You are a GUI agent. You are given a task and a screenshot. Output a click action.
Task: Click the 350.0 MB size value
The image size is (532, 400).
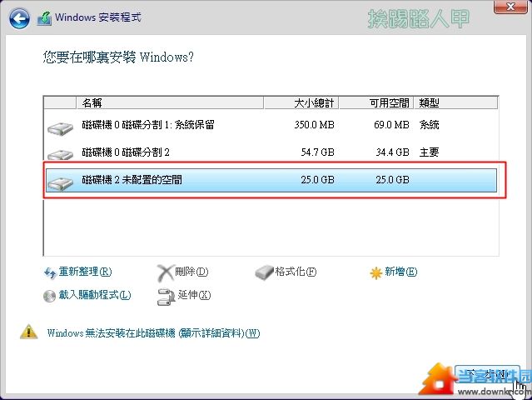(x=314, y=125)
